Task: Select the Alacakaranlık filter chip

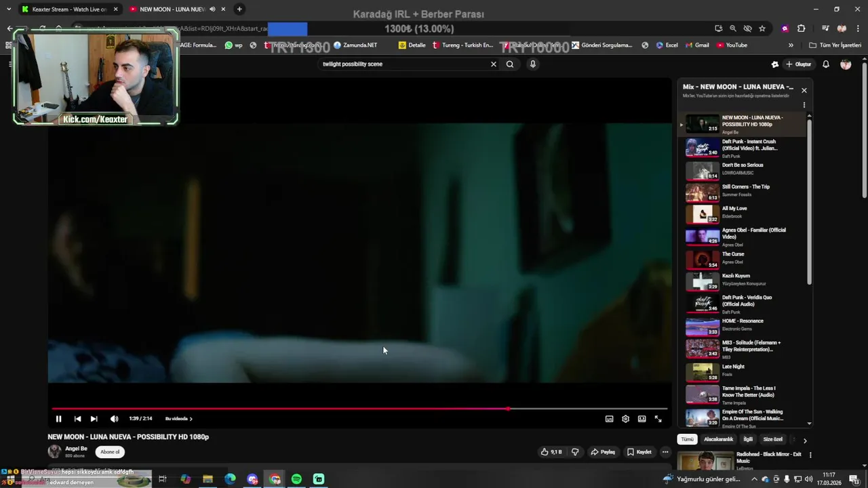Action: coord(718,439)
